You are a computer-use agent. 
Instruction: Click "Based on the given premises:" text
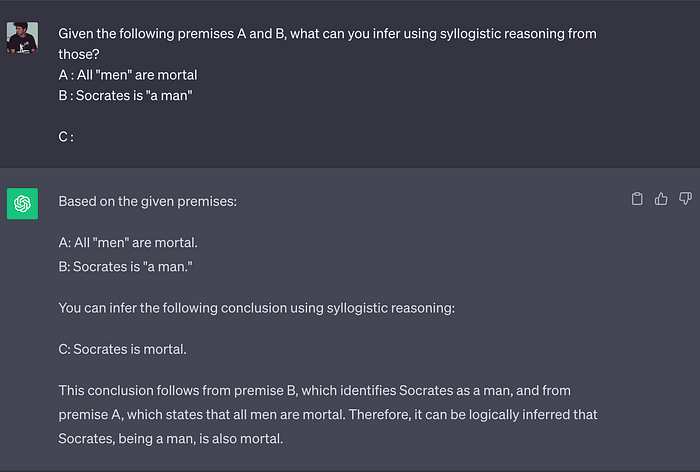click(147, 201)
